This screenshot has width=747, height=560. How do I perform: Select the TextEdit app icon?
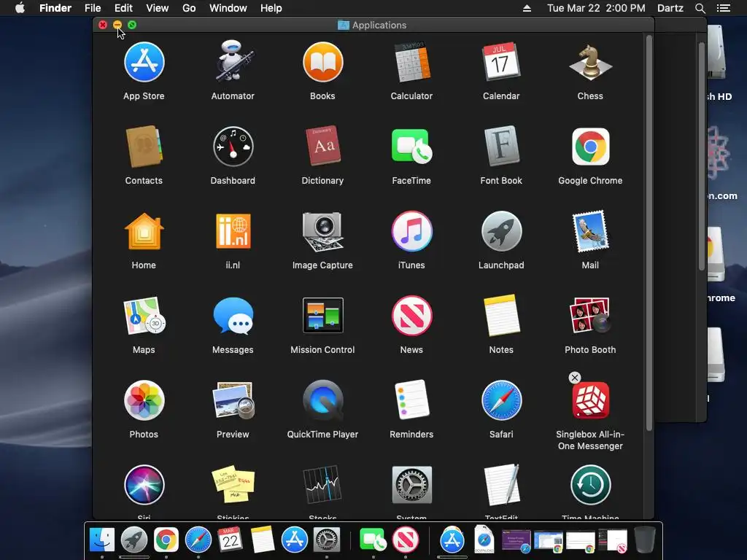[x=501, y=485]
